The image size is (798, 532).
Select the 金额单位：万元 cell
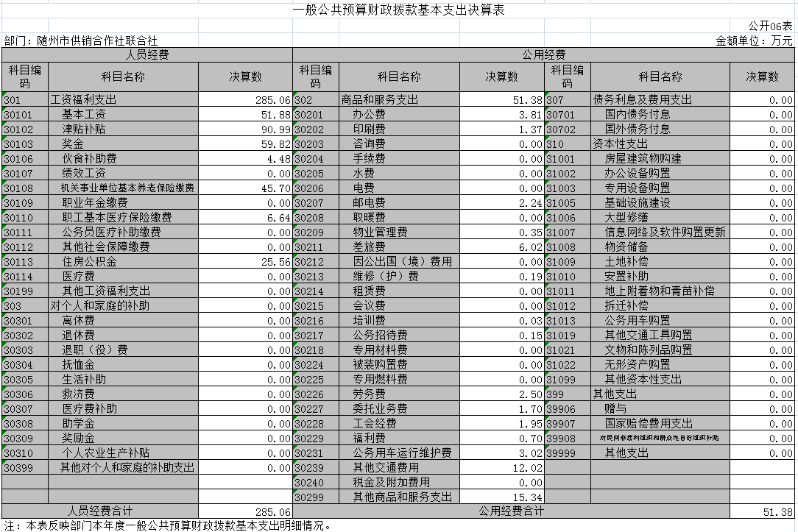tap(754, 41)
